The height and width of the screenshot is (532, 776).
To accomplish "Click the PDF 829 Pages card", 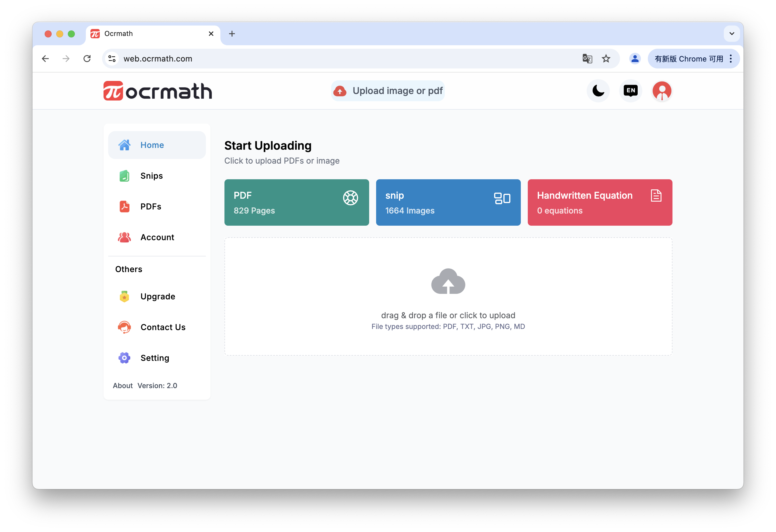I will (296, 202).
